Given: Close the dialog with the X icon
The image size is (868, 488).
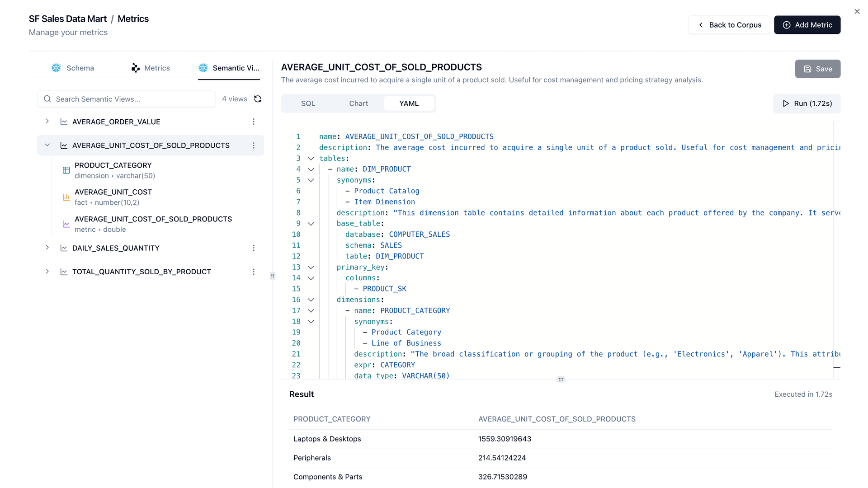Looking at the screenshot, I should (x=857, y=12).
